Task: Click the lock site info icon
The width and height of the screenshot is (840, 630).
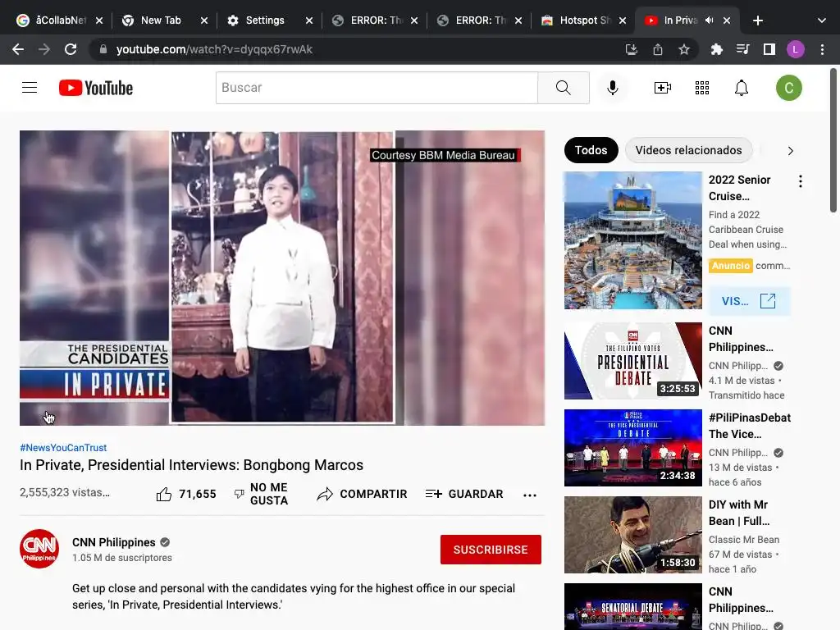Action: tap(103, 49)
